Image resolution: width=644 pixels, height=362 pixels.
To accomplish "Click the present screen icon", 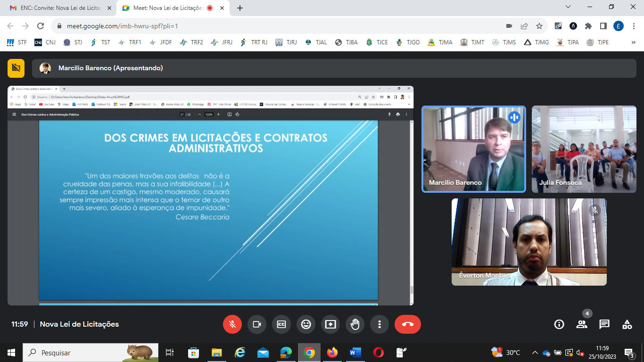I will pos(330,324).
